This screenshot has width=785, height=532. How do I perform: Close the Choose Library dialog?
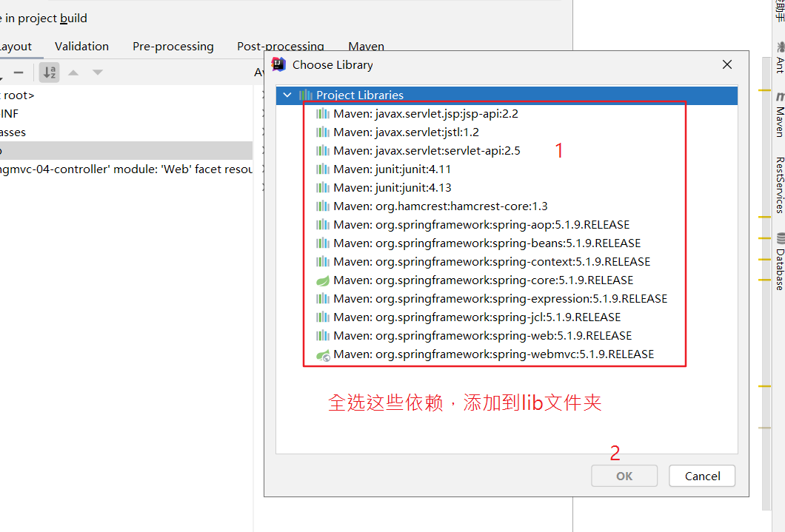(x=727, y=64)
